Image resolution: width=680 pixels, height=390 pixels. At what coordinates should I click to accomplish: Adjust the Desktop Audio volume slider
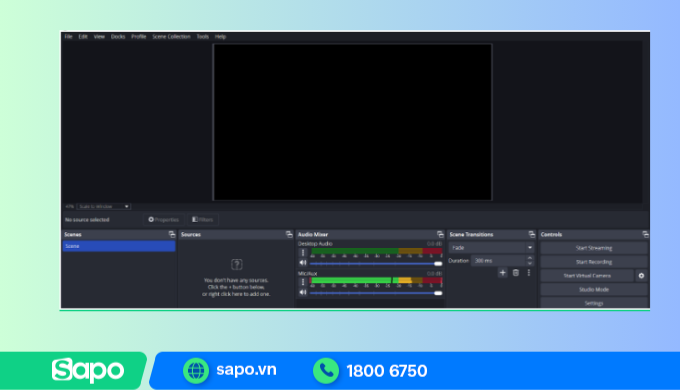pyautogui.click(x=376, y=263)
